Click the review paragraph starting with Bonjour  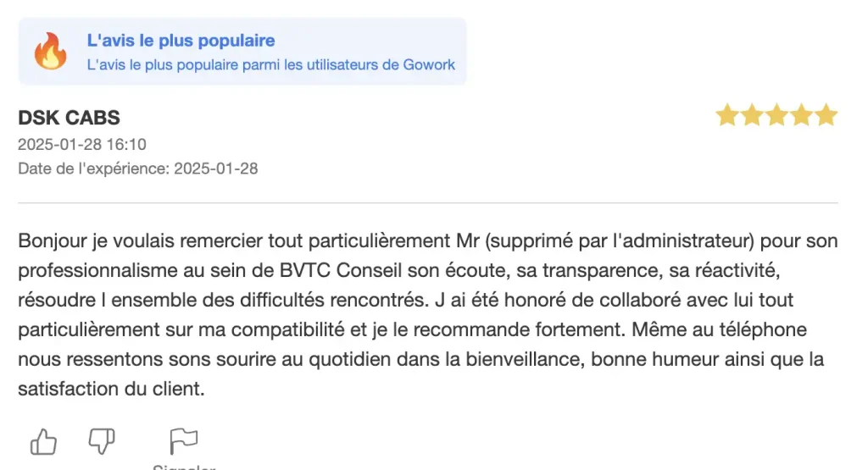[x=427, y=315]
